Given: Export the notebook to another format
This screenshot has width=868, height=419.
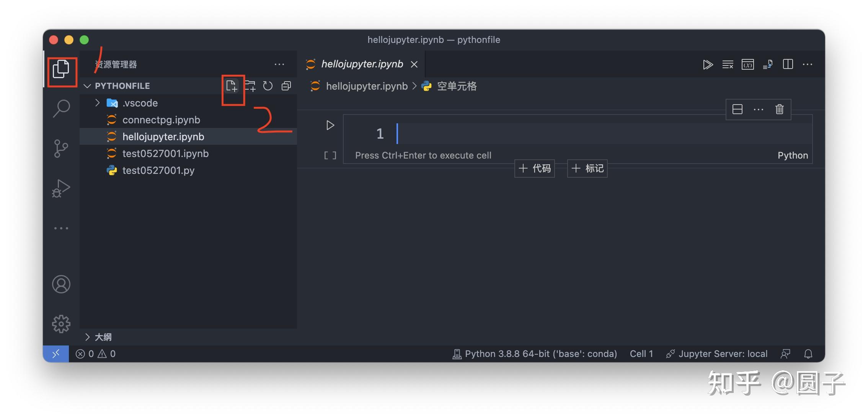Looking at the screenshot, I should [768, 64].
